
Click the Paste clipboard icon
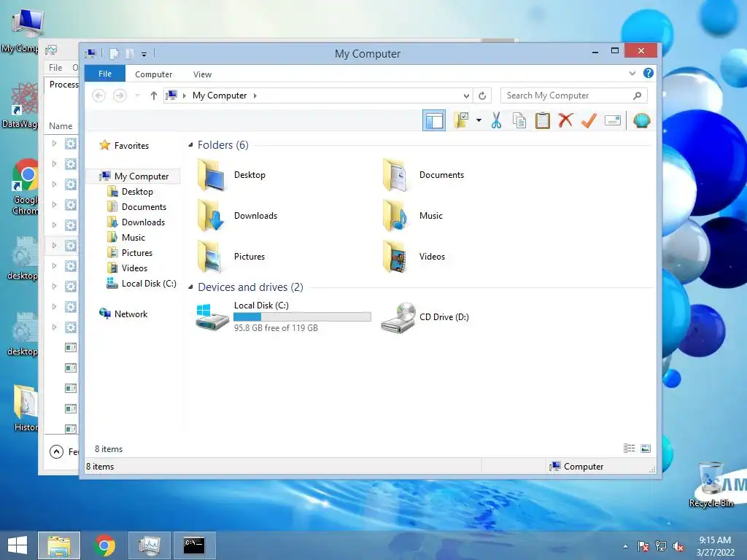click(542, 120)
